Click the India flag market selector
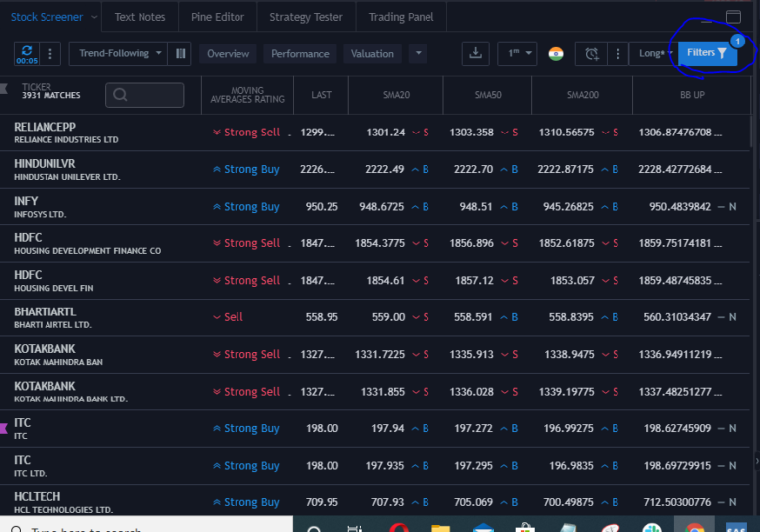The image size is (760, 532). click(556, 53)
